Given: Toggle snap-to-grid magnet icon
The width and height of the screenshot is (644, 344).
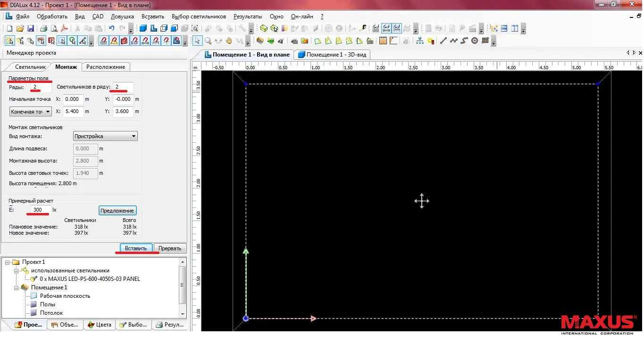Looking at the screenshot, I should point(104,41).
